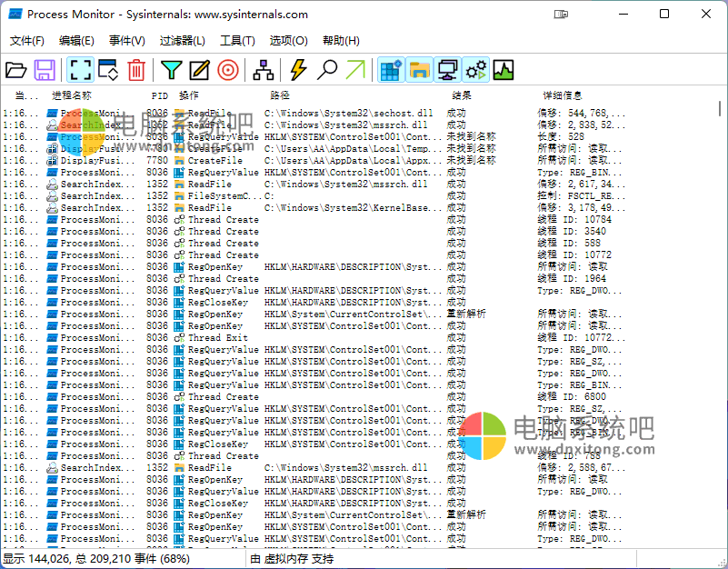Open the 编辑(E) menu
728x569 pixels.
[76, 41]
